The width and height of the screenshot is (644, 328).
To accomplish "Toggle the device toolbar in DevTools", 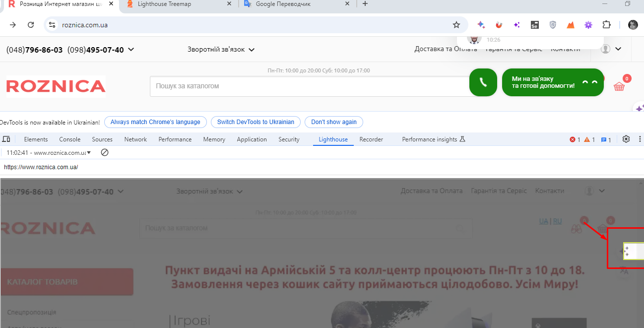I will [6, 139].
